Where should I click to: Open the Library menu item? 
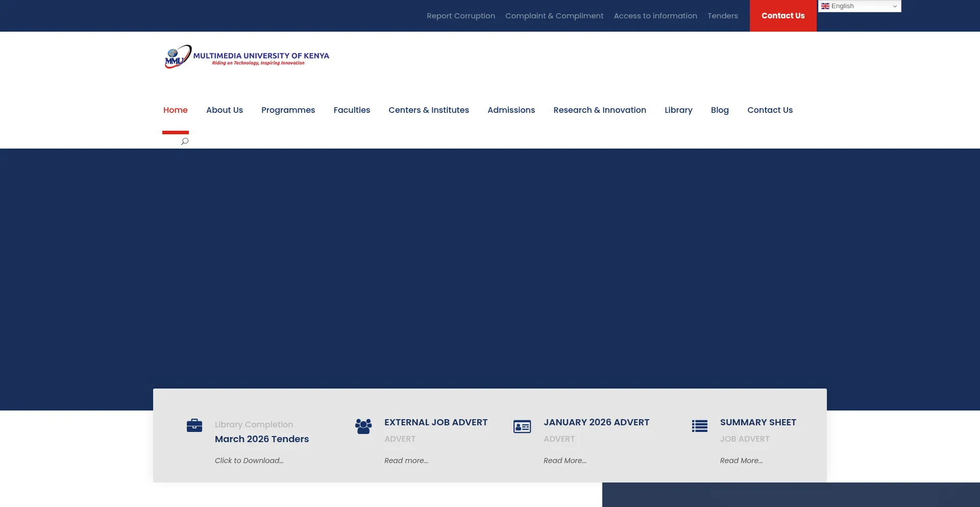tap(678, 110)
